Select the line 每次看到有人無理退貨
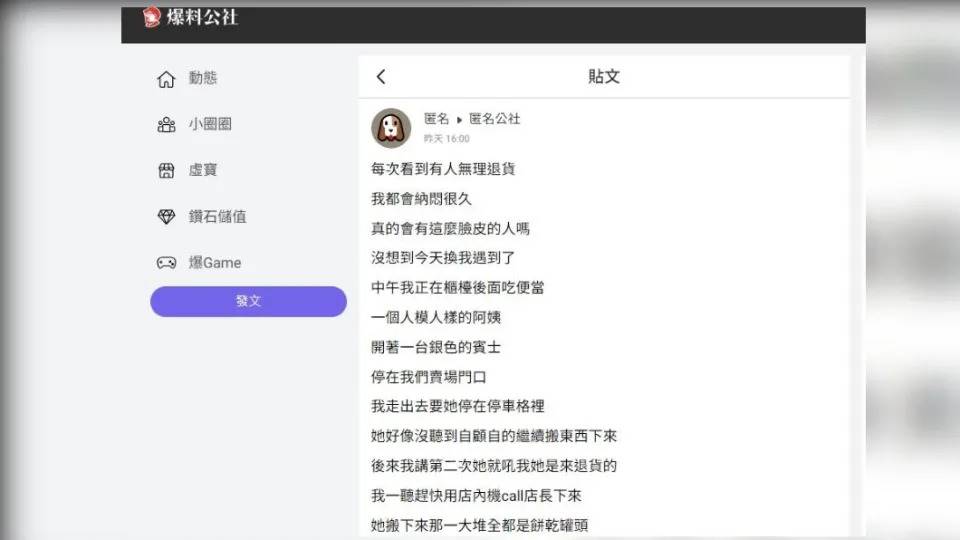The image size is (960, 540). 443,169
